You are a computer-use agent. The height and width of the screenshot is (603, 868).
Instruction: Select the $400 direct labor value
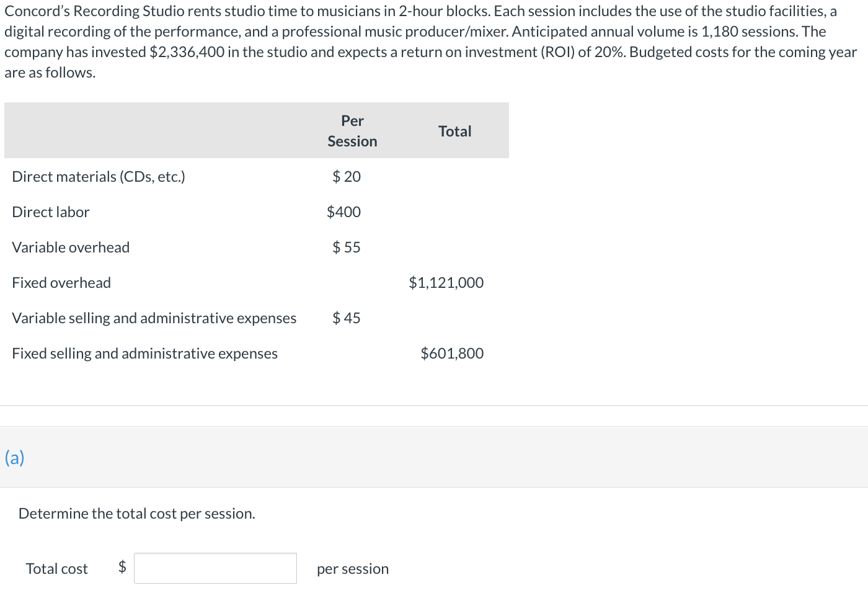343,212
